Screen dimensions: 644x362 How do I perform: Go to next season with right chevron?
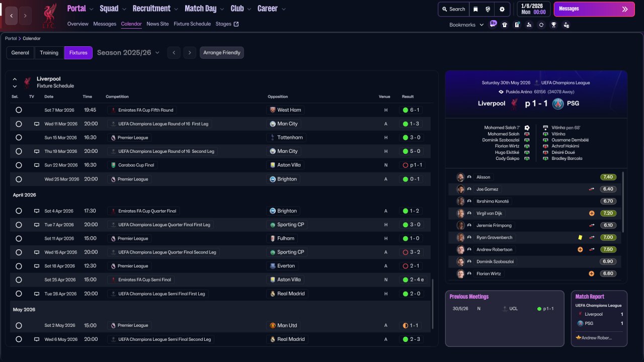tap(189, 53)
